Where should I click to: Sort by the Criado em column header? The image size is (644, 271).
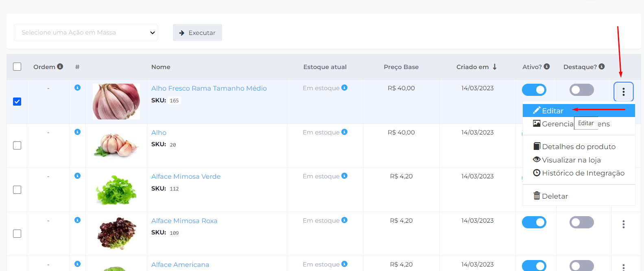(x=473, y=67)
